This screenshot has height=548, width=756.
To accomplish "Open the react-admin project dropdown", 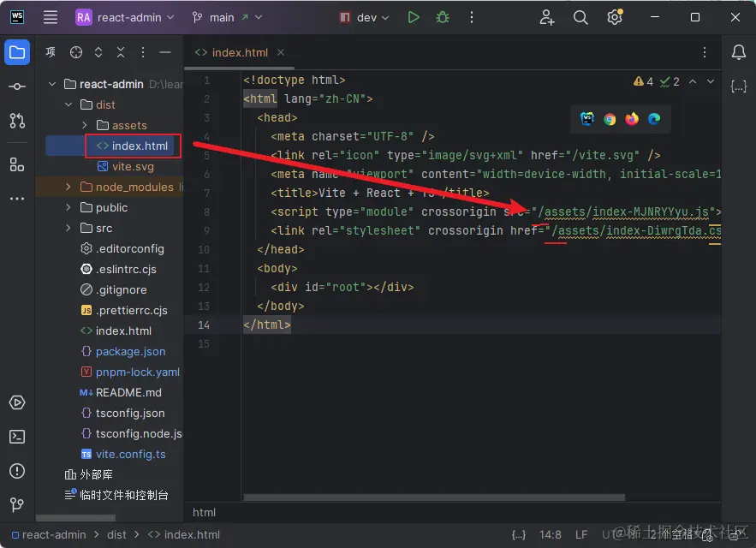I will click(x=125, y=17).
